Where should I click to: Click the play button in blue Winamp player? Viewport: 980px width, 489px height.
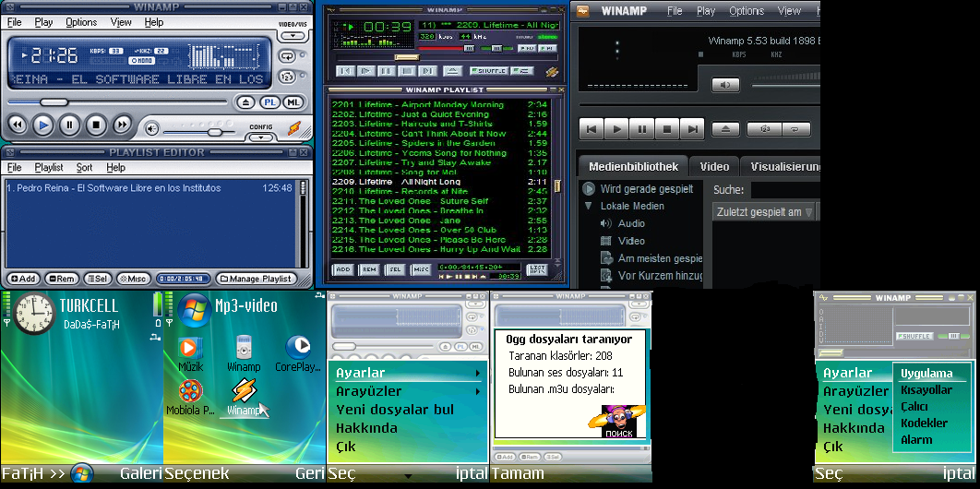coord(43,125)
